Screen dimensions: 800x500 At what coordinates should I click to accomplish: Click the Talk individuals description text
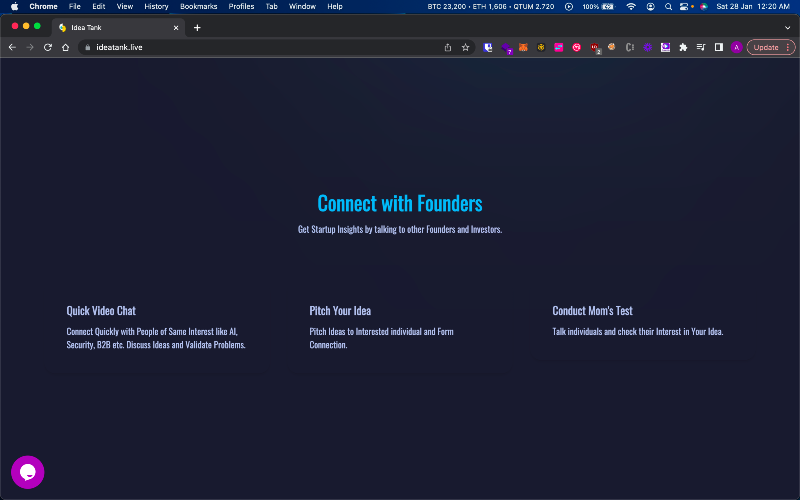coord(638,332)
